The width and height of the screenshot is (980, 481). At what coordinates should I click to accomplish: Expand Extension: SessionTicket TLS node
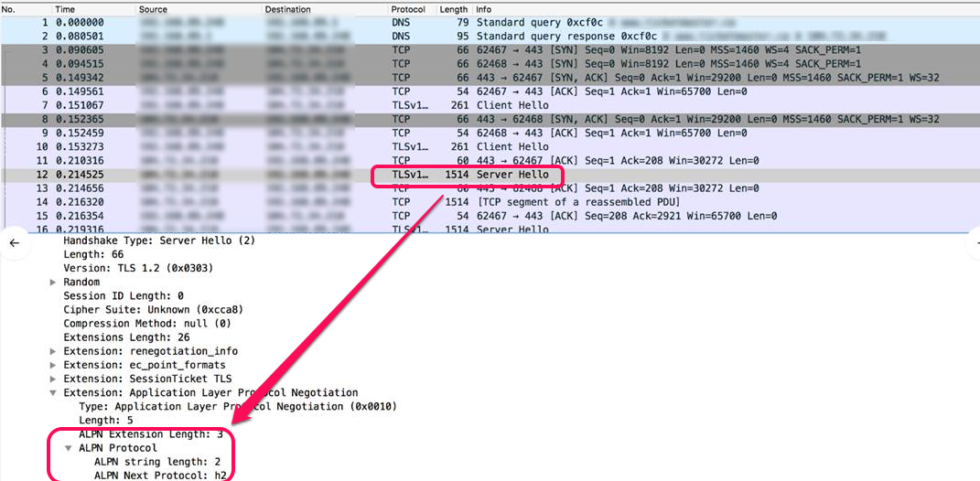coord(54,379)
